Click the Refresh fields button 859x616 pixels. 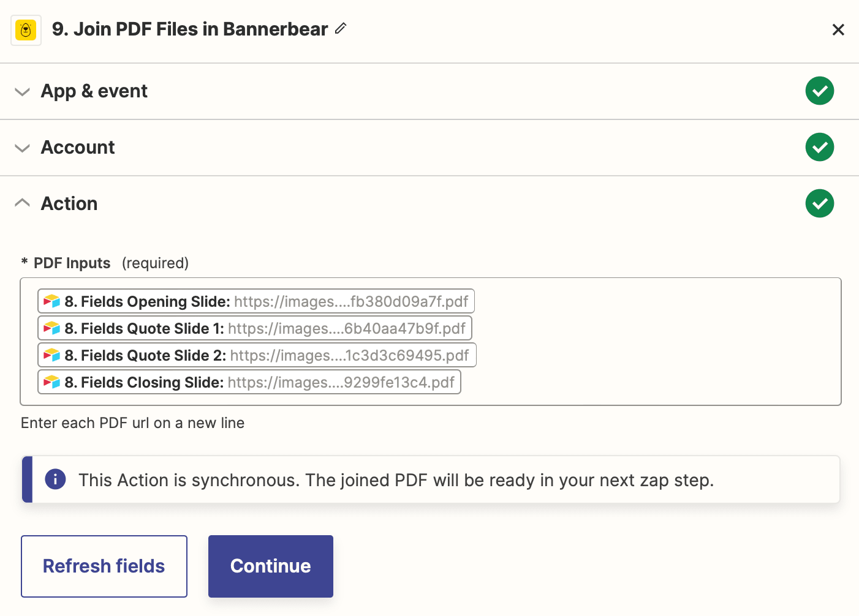104,566
